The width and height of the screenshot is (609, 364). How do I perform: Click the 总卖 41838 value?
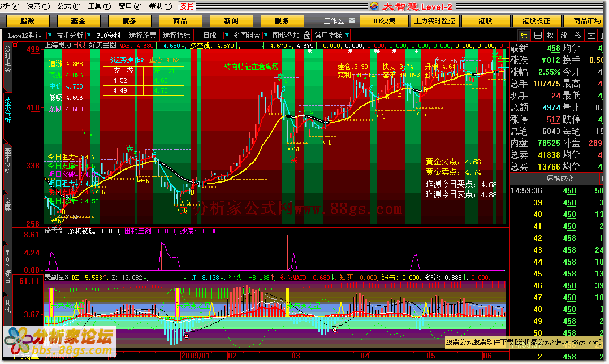pyautogui.click(x=549, y=155)
